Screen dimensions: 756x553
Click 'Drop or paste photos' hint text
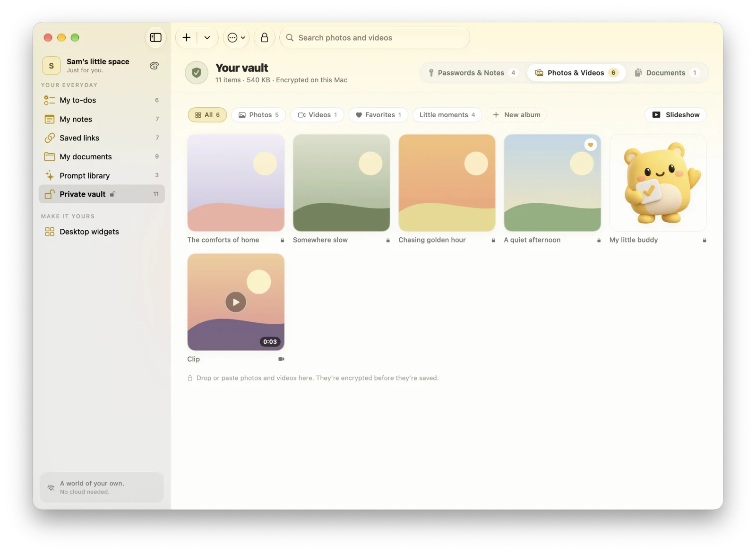click(x=318, y=378)
